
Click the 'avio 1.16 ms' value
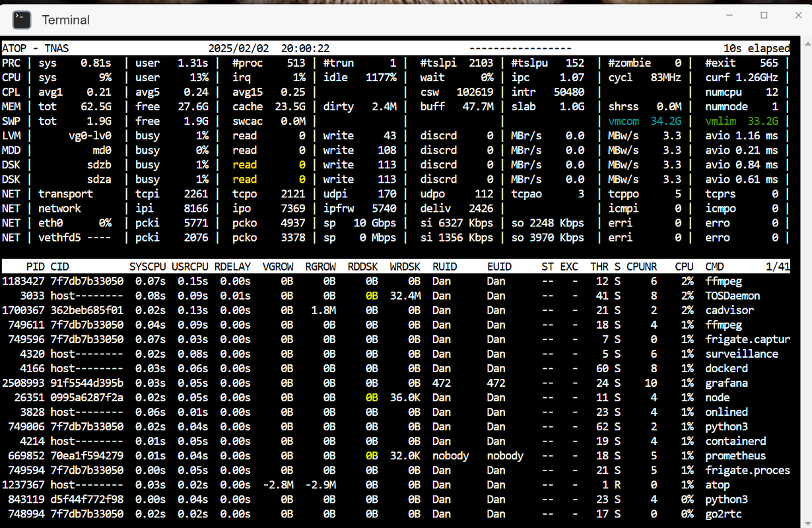tap(741, 135)
